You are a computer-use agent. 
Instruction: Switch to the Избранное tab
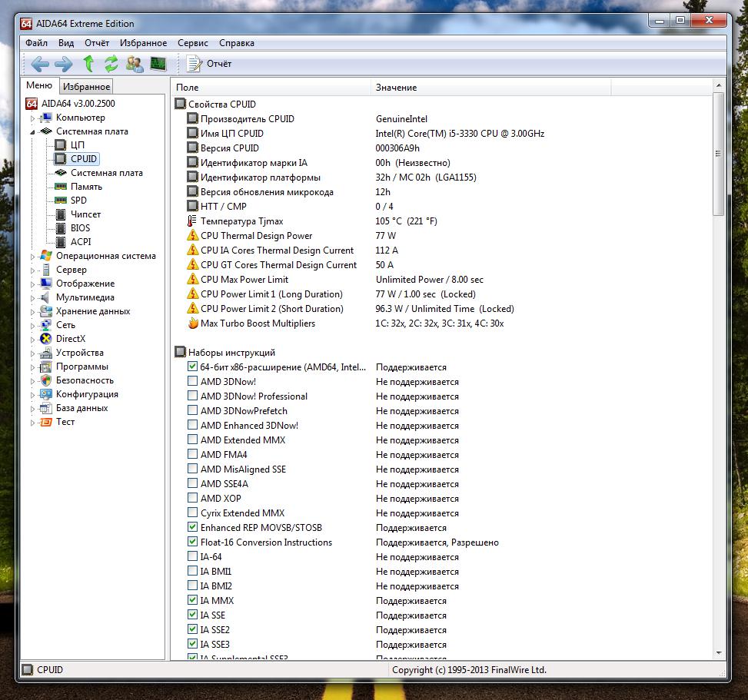pyautogui.click(x=86, y=87)
